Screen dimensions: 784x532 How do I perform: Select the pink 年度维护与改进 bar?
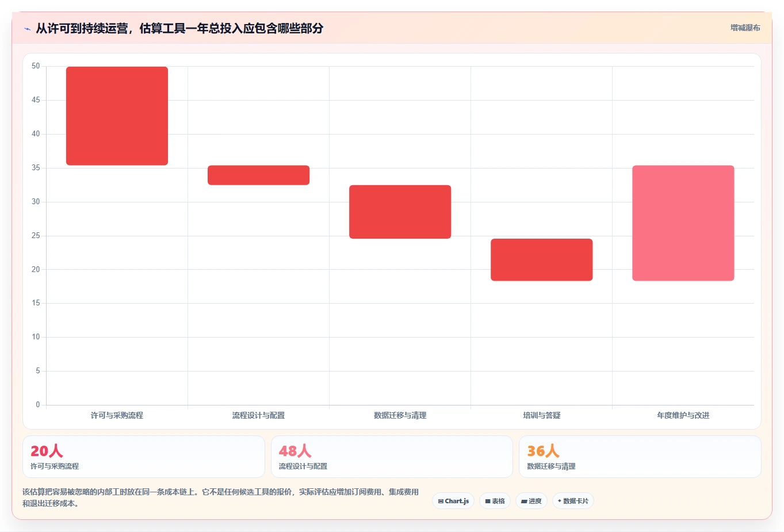[x=683, y=223]
